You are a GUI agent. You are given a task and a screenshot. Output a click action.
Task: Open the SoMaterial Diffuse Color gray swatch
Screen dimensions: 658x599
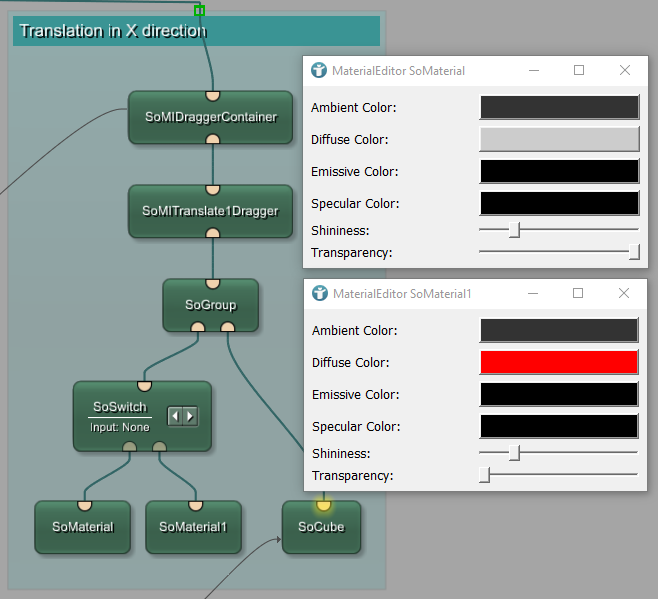tap(559, 139)
